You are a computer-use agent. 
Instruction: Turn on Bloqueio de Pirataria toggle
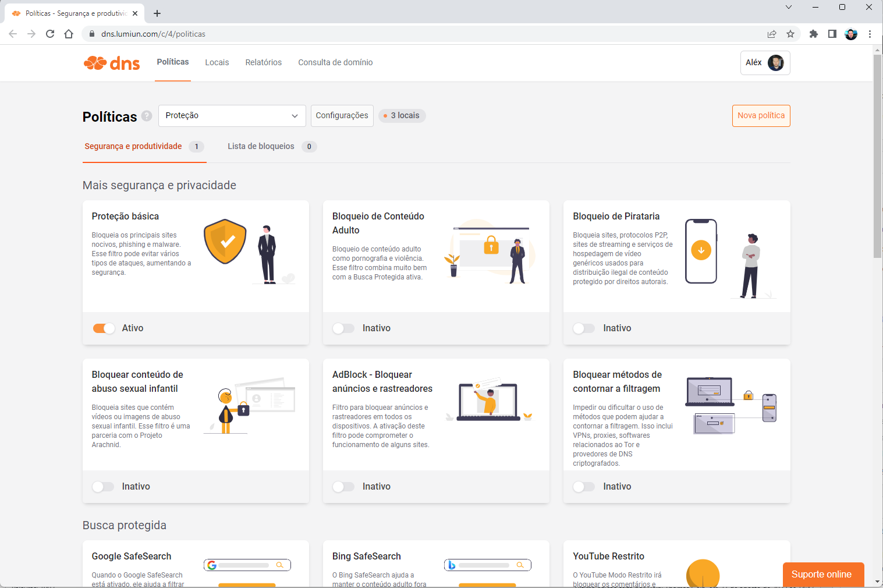pos(584,328)
